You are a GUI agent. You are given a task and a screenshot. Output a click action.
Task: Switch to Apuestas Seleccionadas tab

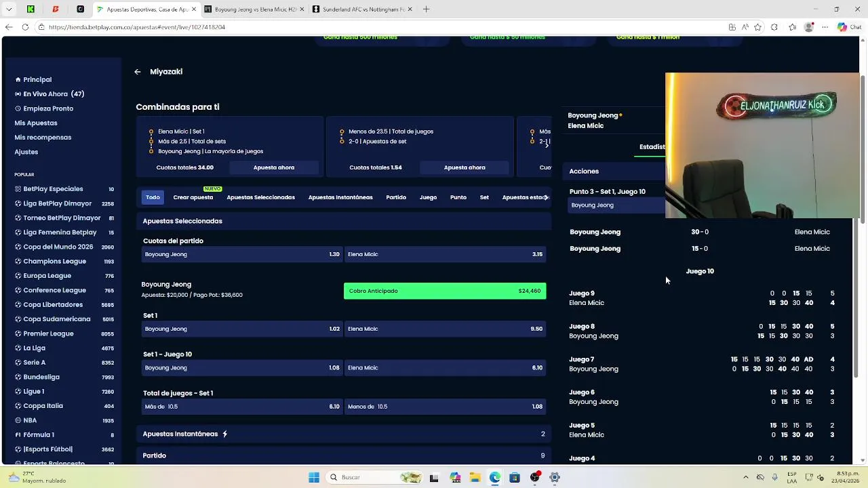pos(260,197)
